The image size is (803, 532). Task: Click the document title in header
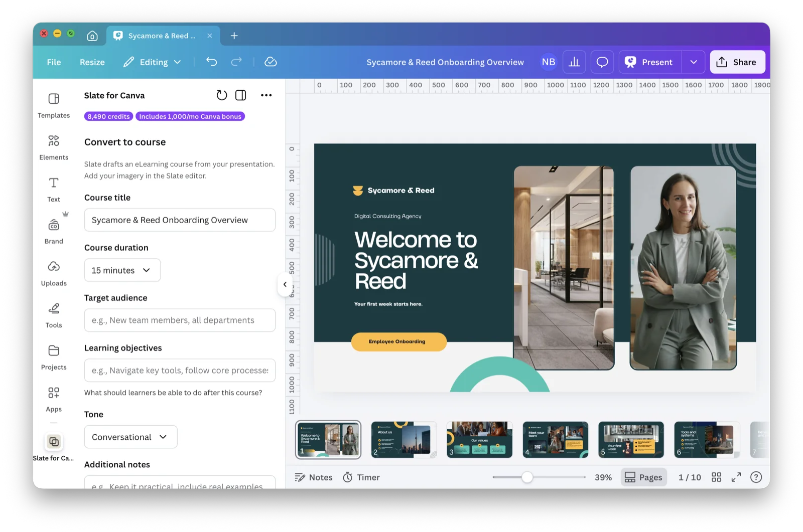point(445,62)
